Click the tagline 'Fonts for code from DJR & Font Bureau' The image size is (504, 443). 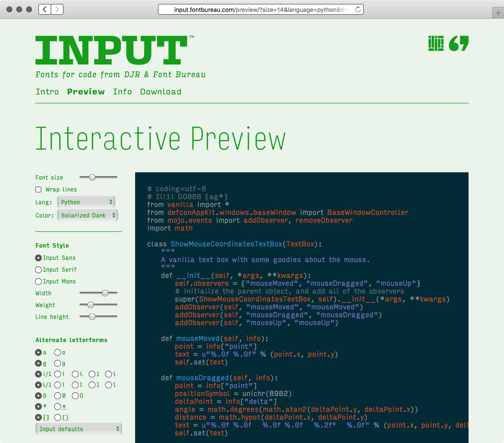[121, 75]
